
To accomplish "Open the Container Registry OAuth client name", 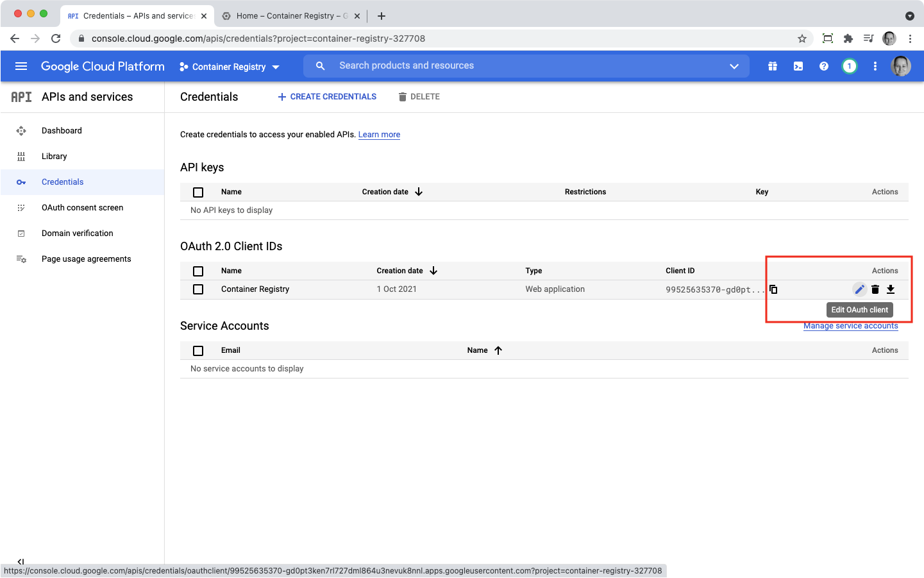I will pos(255,289).
